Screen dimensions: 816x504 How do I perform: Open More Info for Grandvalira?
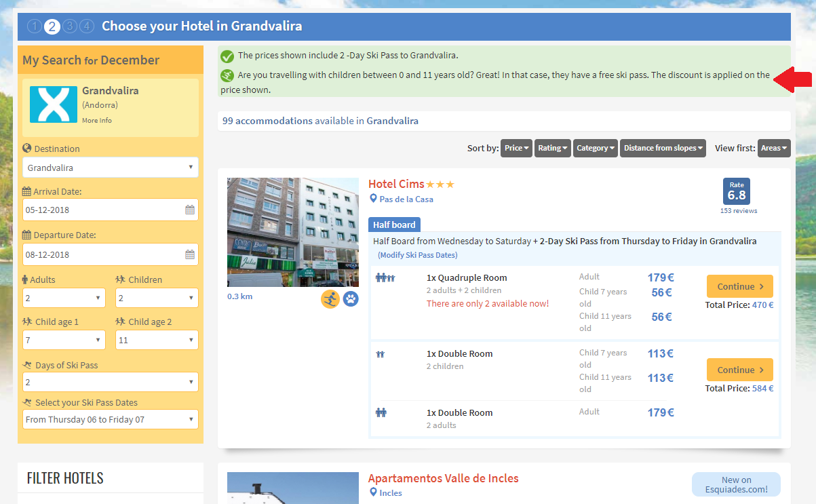click(x=97, y=121)
